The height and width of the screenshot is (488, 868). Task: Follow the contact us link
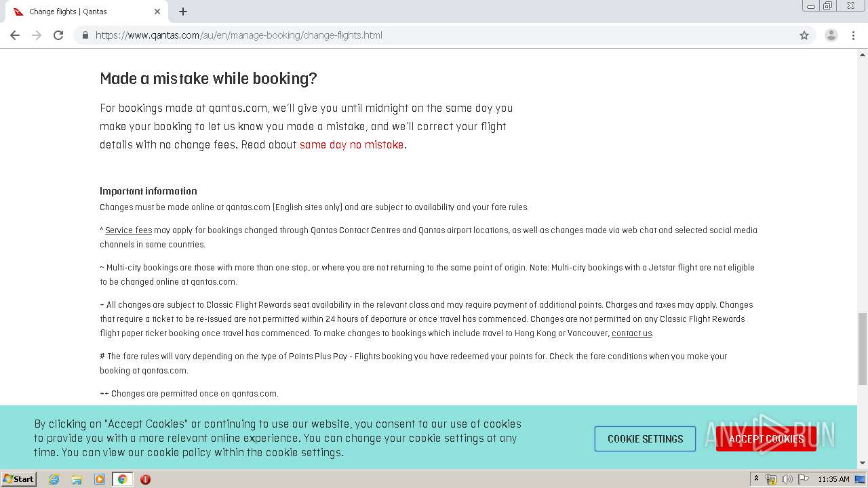(x=631, y=333)
